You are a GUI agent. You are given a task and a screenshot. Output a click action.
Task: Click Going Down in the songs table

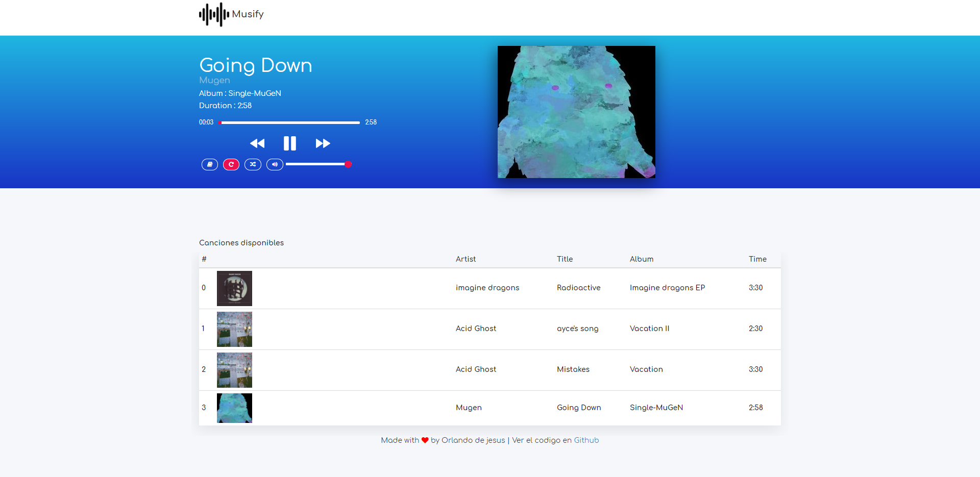[x=579, y=408]
